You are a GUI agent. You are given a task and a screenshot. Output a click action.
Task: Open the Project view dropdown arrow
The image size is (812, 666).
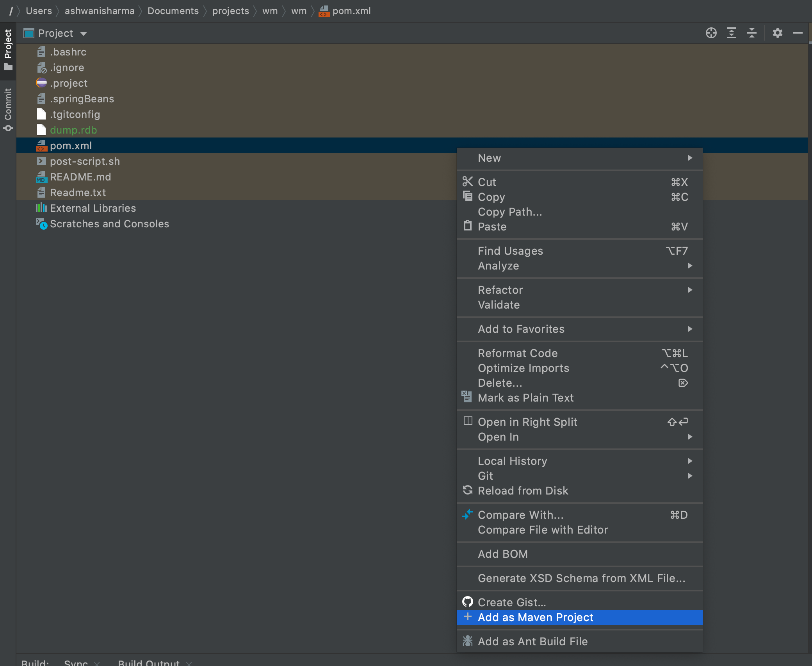tap(84, 34)
